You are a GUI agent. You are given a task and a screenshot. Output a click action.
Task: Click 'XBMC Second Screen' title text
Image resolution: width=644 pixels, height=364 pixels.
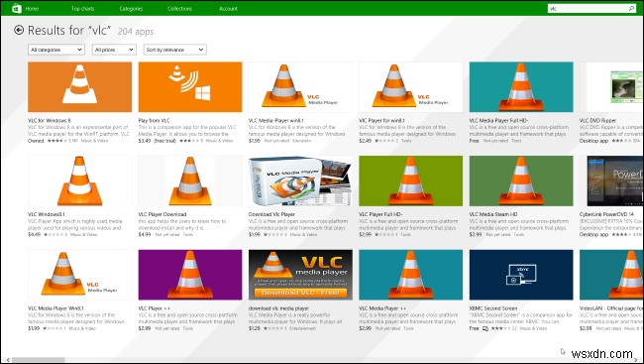point(493,308)
